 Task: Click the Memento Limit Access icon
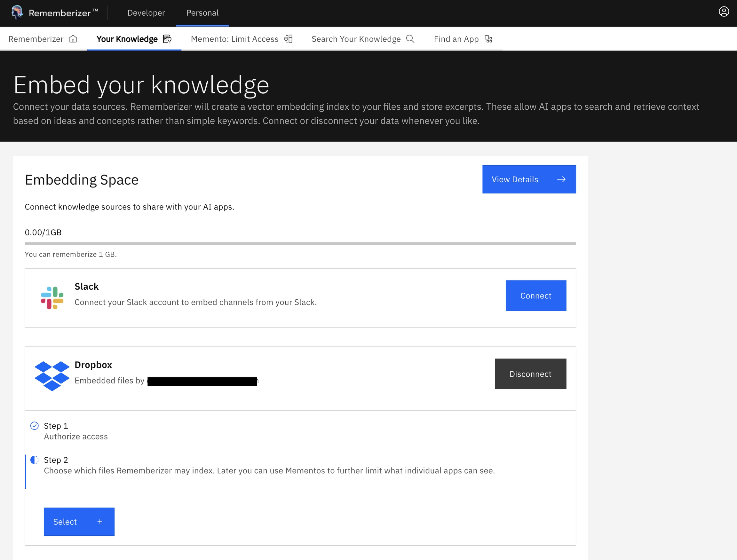(288, 39)
